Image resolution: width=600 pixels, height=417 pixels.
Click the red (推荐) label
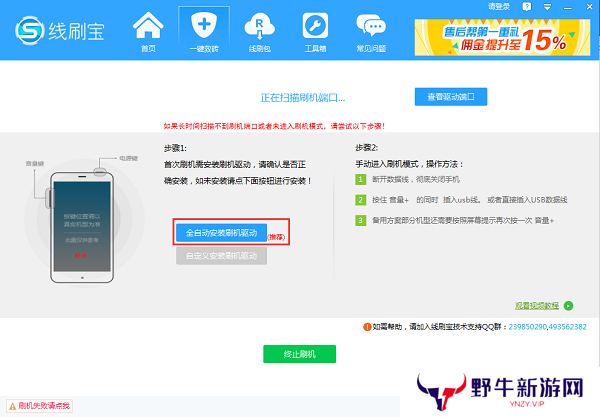(276, 237)
